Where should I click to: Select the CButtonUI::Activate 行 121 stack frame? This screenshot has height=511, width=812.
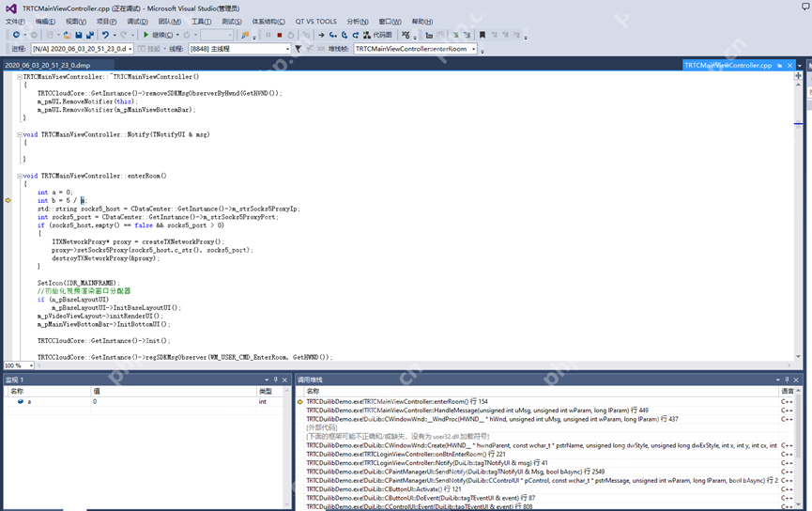pos(383,489)
